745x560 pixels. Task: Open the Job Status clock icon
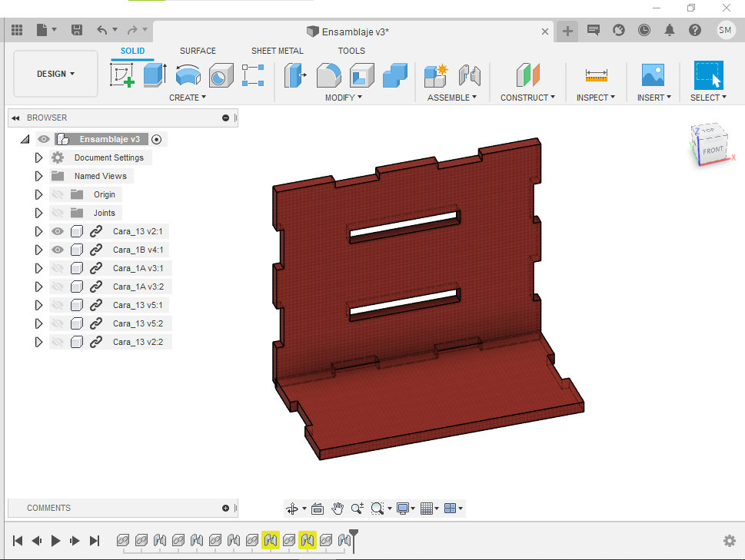coord(644,31)
